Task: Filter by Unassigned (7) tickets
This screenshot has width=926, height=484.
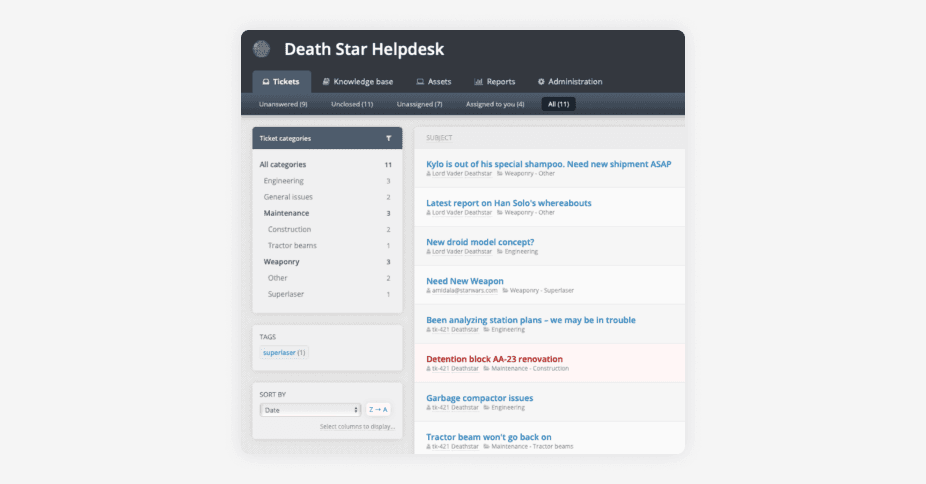Action: 419,104
